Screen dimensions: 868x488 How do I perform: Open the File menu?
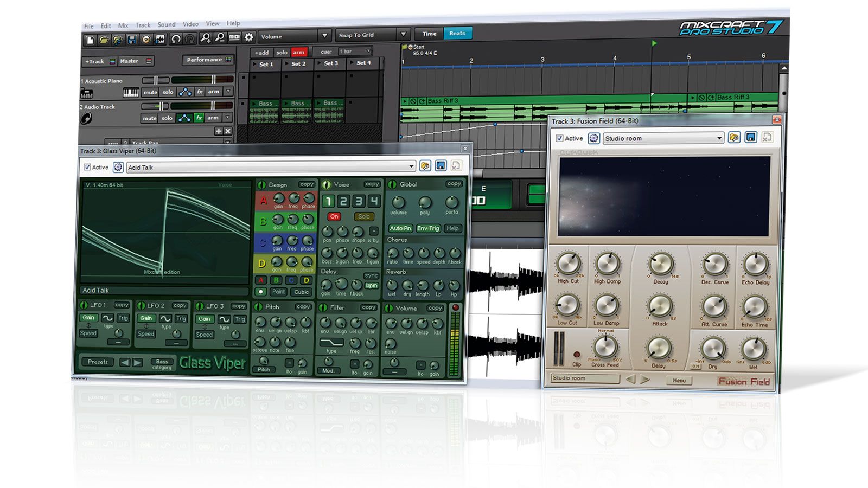pyautogui.click(x=88, y=26)
